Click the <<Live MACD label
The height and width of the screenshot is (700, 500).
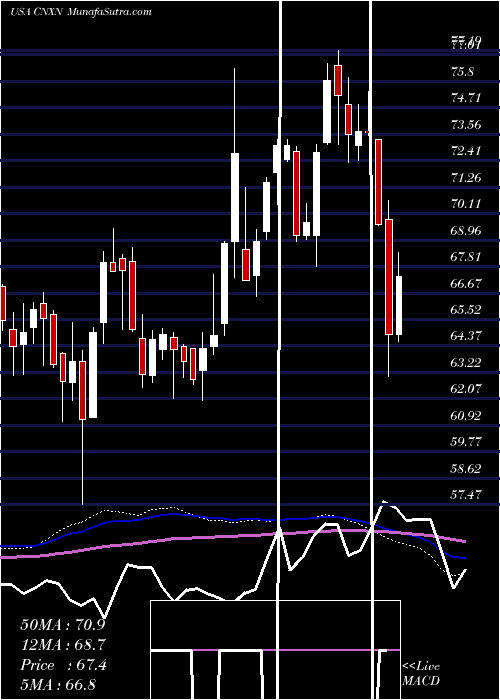pyautogui.click(x=421, y=674)
